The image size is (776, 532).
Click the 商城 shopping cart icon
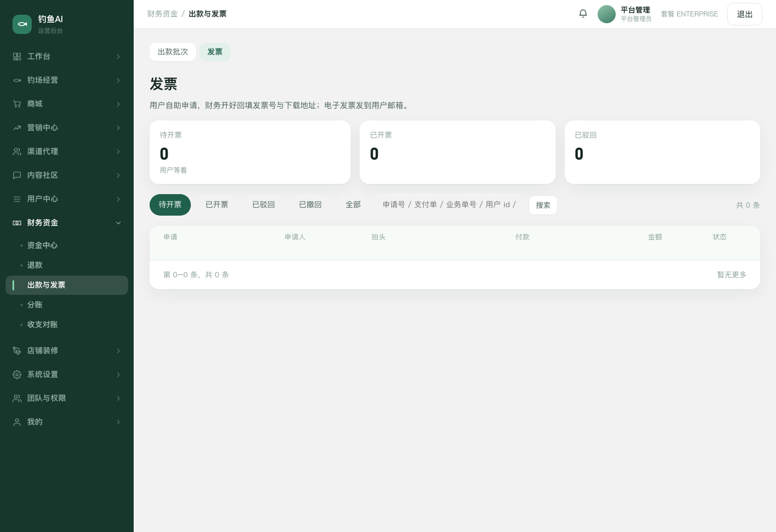(x=17, y=104)
